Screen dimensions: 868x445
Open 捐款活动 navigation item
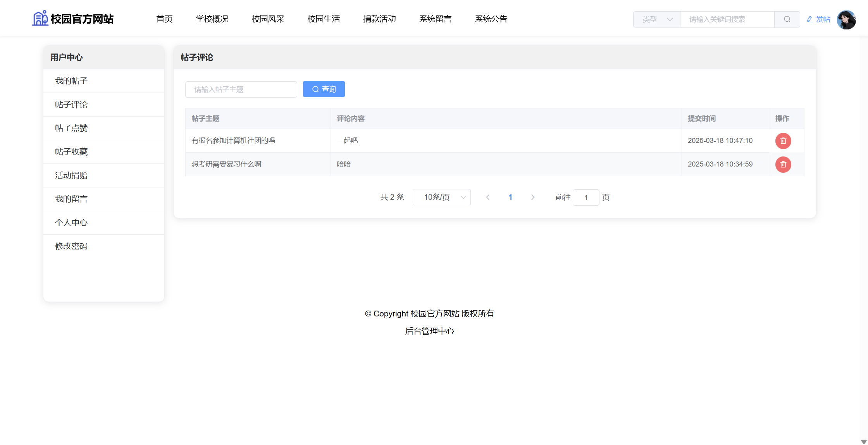[379, 19]
